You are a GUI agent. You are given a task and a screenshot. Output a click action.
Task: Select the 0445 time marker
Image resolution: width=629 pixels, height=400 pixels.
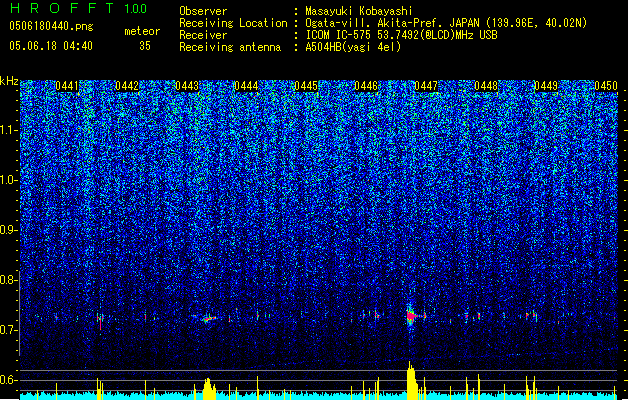click(306, 86)
